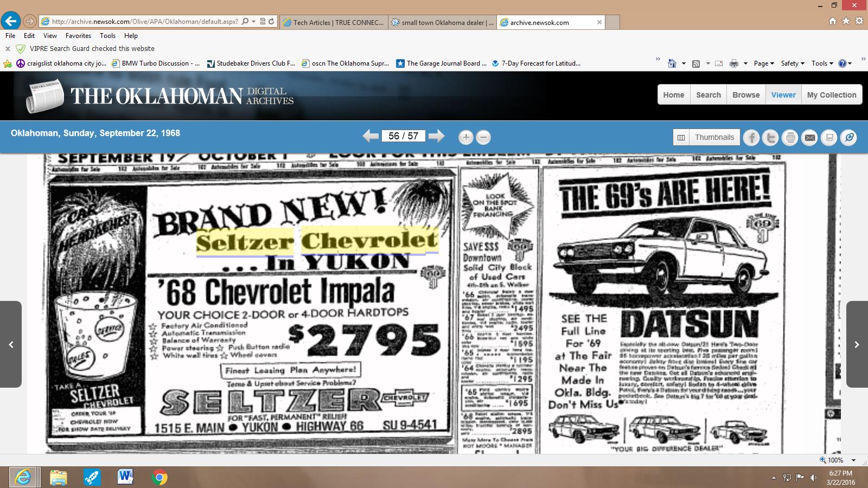Save the page with the floppy disk icon
The width and height of the screenshot is (868, 488).
coord(829,138)
